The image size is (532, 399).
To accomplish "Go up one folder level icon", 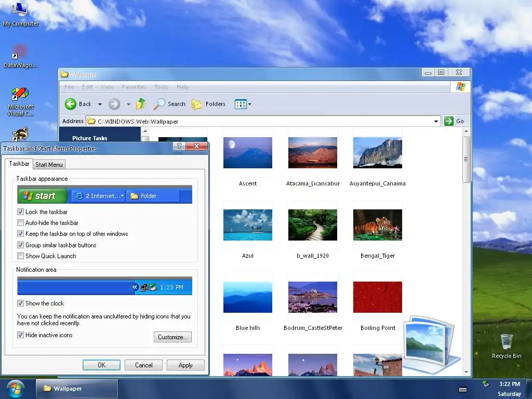I will tap(141, 104).
